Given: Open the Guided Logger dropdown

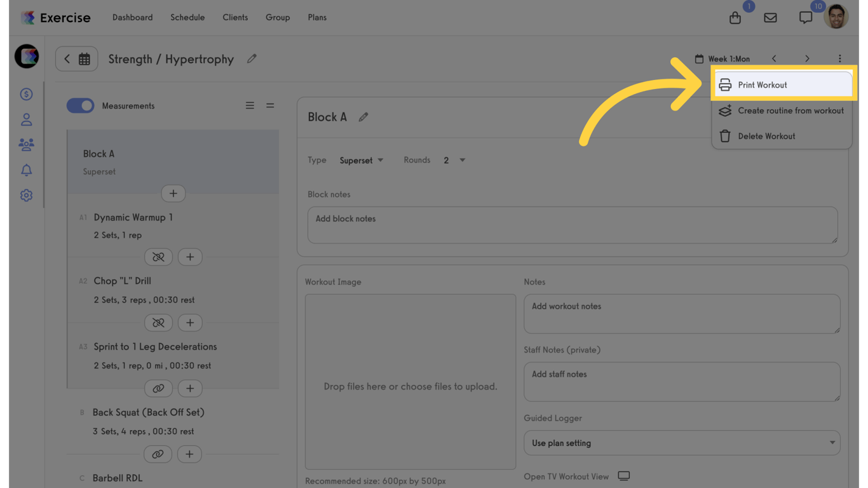Looking at the screenshot, I should pyautogui.click(x=682, y=443).
